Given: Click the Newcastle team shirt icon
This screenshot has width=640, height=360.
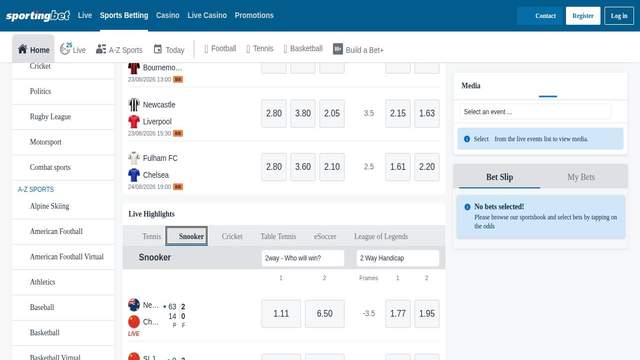Looking at the screenshot, I should point(133,105).
